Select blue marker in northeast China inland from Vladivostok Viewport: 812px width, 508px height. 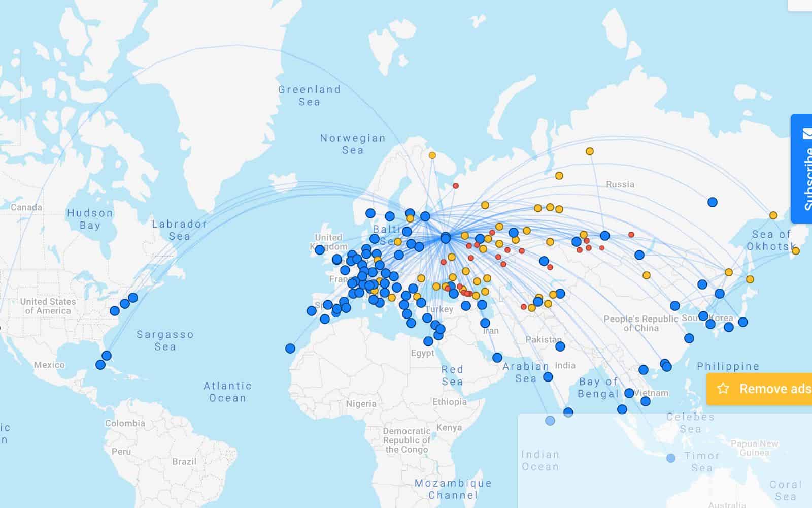click(x=702, y=284)
